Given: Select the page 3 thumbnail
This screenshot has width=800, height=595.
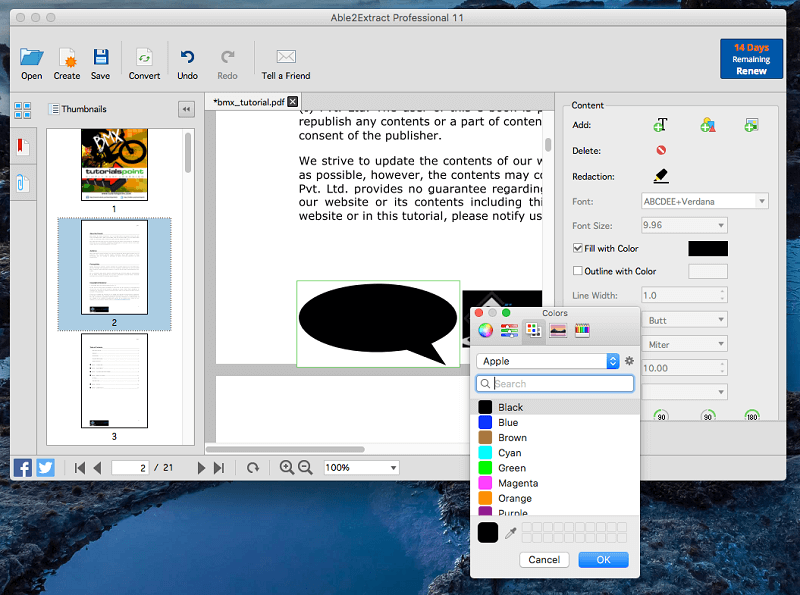Looking at the screenshot, I should click(114, 381).
